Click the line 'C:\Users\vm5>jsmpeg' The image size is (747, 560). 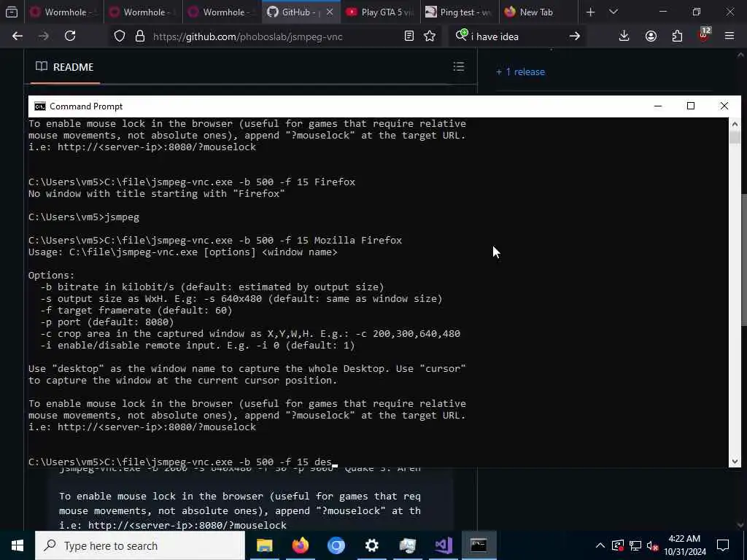(84, 217)
